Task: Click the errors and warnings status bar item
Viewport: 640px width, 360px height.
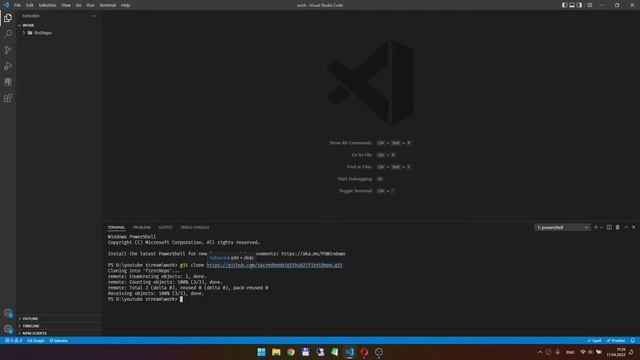Action: click(13, 340)
